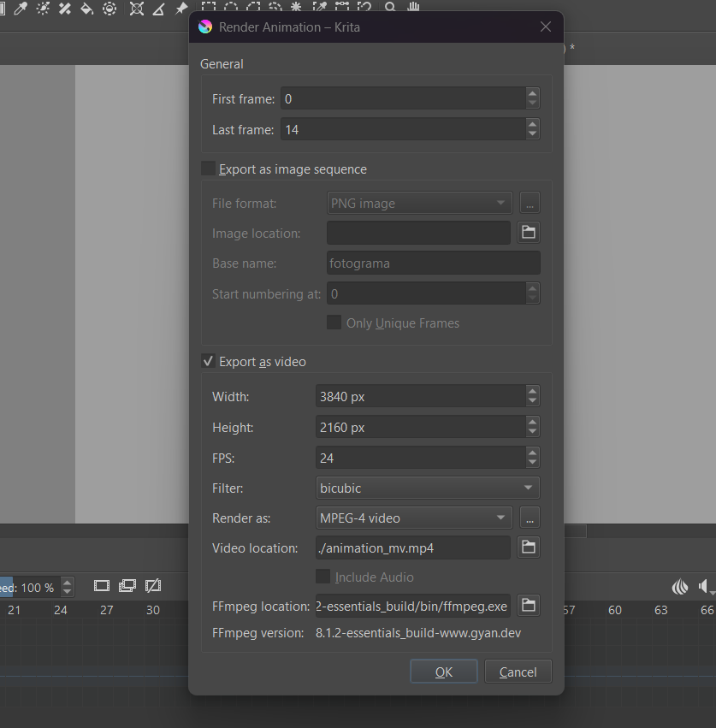Click the Base name fotograma field
This screenshot has height=728, width=716.
(x=433, y=263)
